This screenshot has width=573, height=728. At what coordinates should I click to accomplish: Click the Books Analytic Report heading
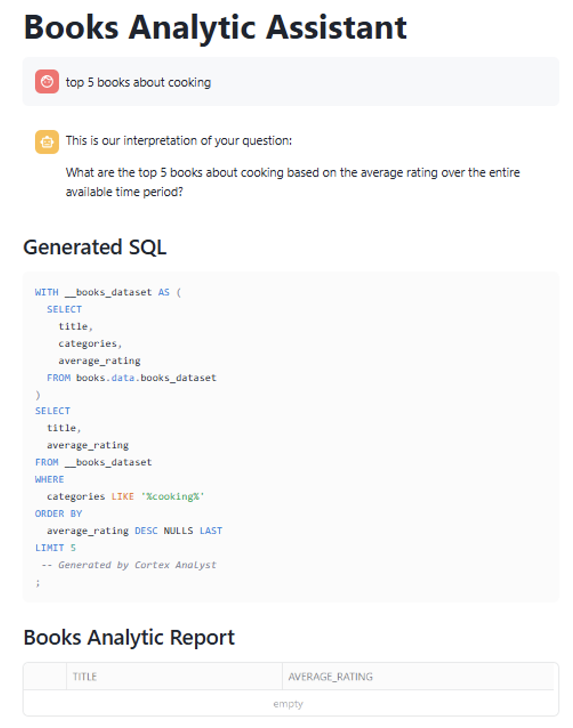point(129,637)
